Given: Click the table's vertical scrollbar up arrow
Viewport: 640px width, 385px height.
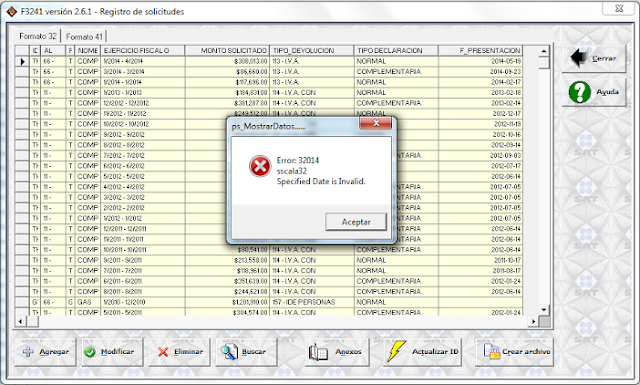Looking at the screenshot, I should [x=544, y=51].
